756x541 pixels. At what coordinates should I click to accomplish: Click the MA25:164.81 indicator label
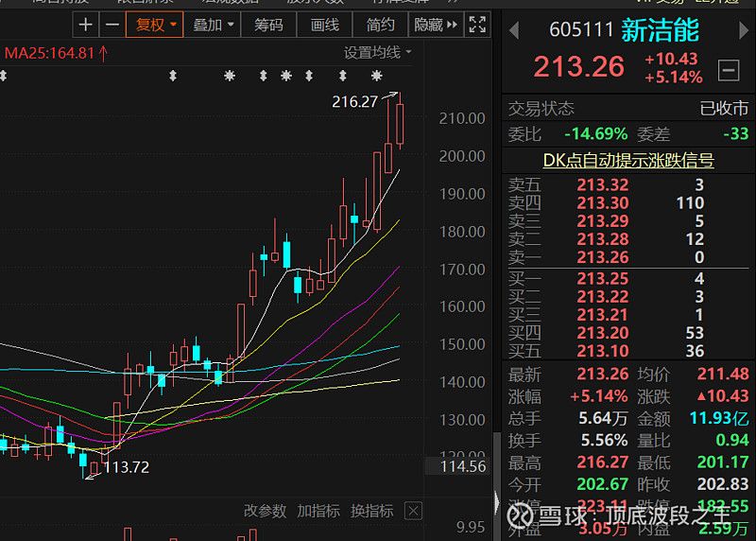[x=56, y=53]
